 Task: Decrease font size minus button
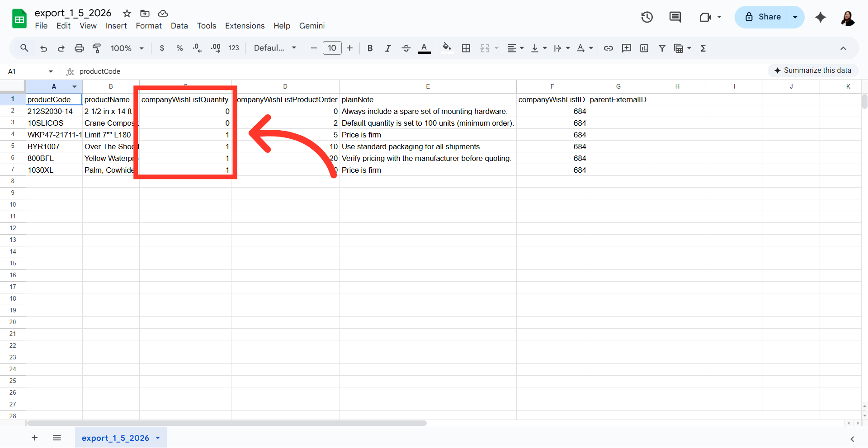[x=313, y=48]
